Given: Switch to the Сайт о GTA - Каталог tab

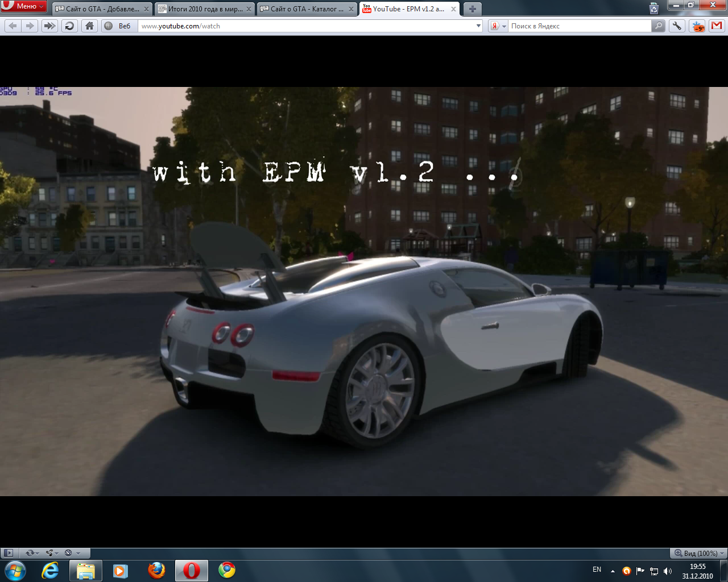Looking at the screenshot, I should click(x=307, y=9).
